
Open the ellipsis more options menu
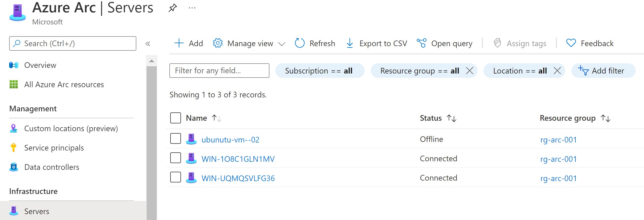[192, 8]
